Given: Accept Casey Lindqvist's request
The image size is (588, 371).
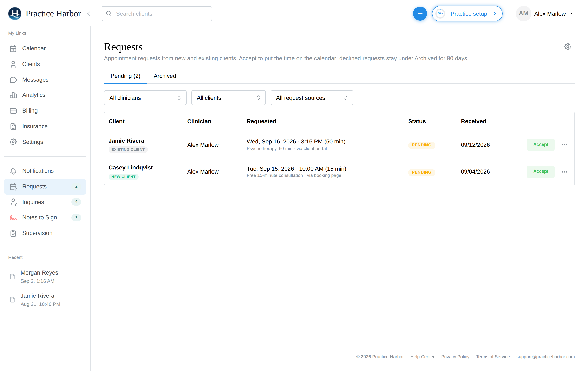Looking at the screenshot, I should (540, 171).
